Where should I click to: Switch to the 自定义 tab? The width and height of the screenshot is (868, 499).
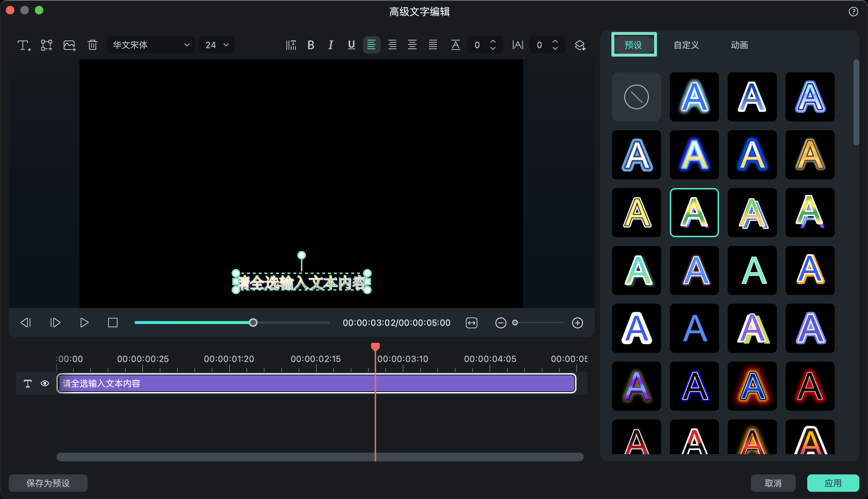pyautogui.click(x=686, y=45)
